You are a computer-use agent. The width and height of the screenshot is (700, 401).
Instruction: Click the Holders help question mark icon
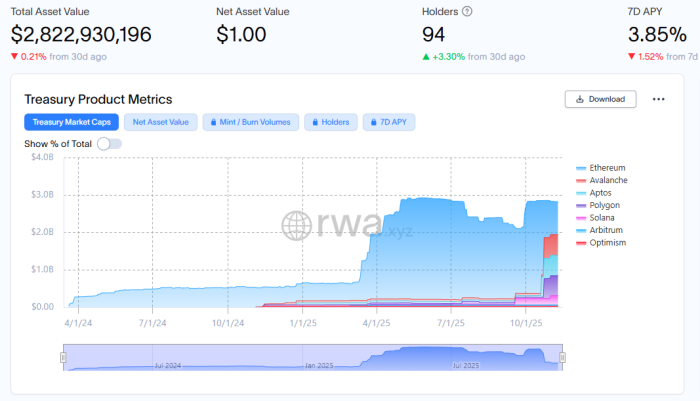point(467,11)
